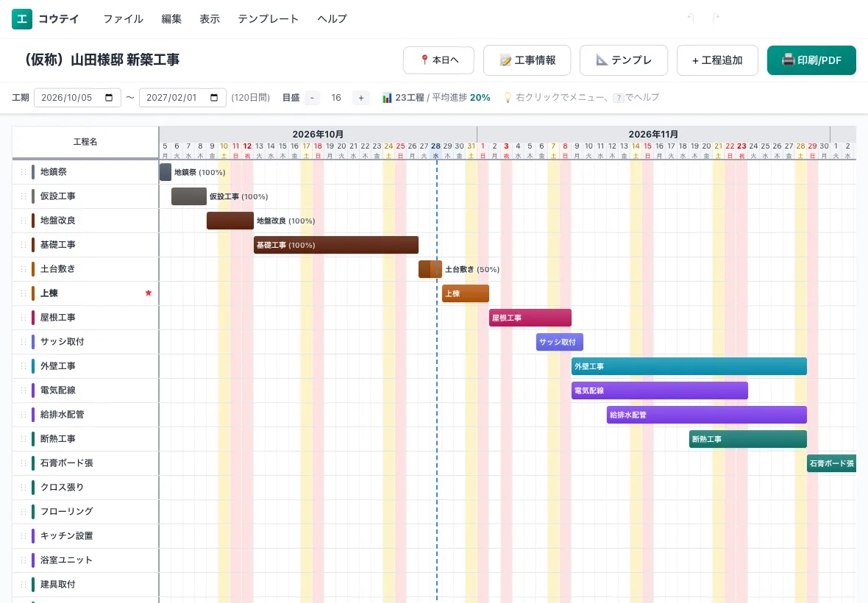This screenshot has width=868, height=603.
Task: Select the 仮設工事 gantt bar
Action: [189, 196]
